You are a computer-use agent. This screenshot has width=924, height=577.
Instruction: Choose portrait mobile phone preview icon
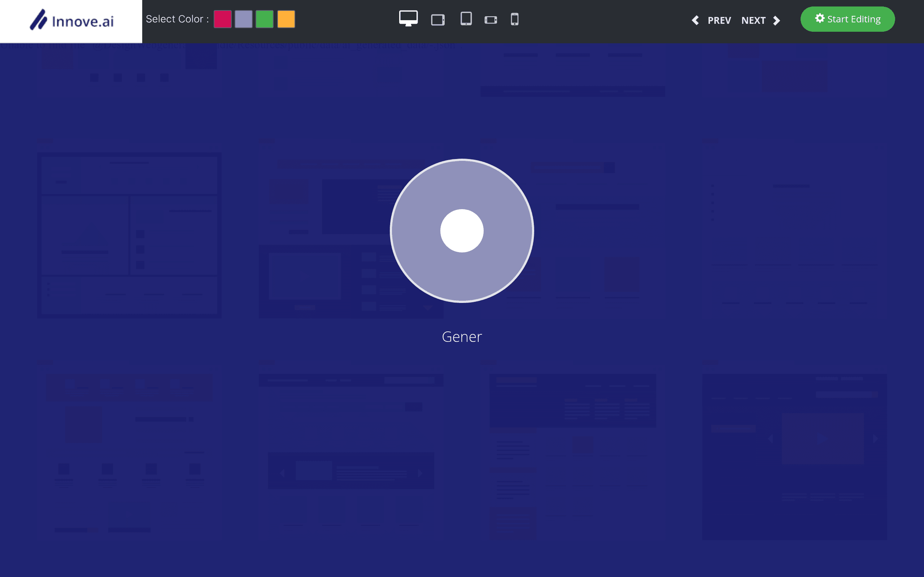tap(515, 19)
